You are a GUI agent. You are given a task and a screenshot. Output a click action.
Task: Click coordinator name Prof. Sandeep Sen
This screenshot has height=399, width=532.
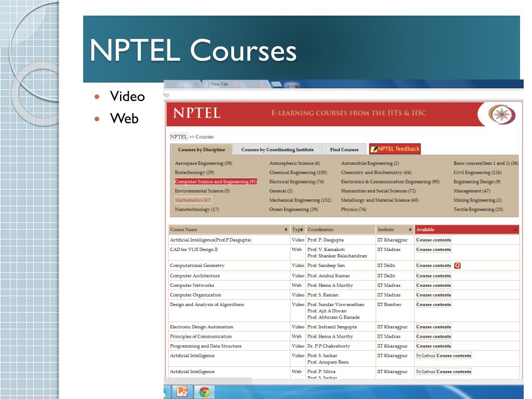(326, 265)
